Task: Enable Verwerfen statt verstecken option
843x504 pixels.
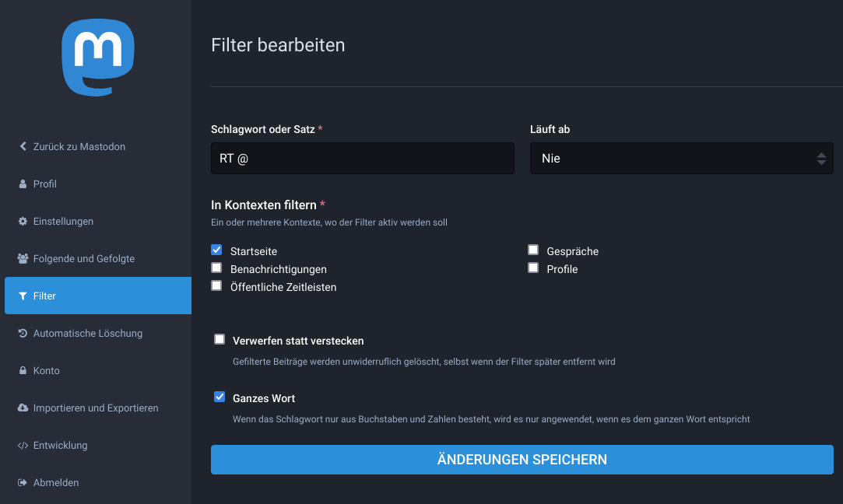Action: [220, 339]
